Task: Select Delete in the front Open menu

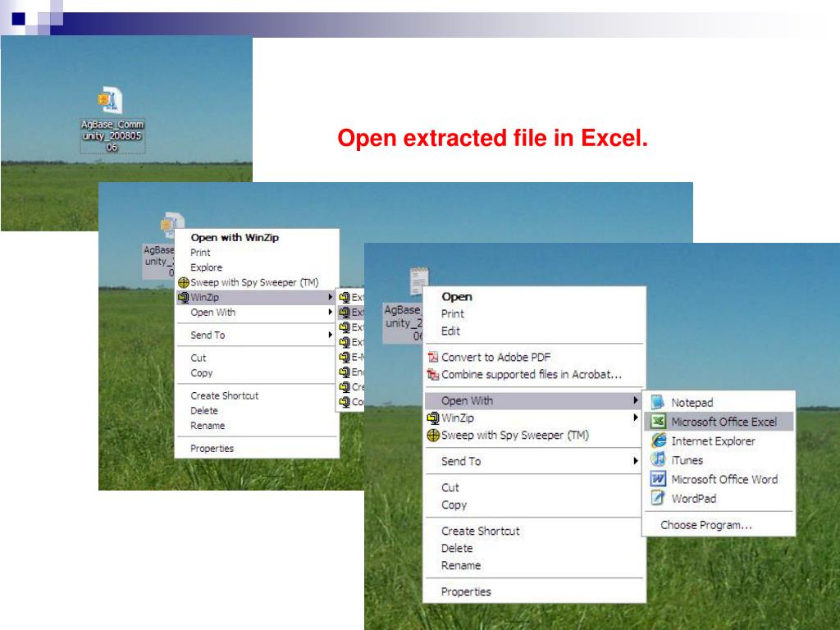Action: [x=457, y=548]
